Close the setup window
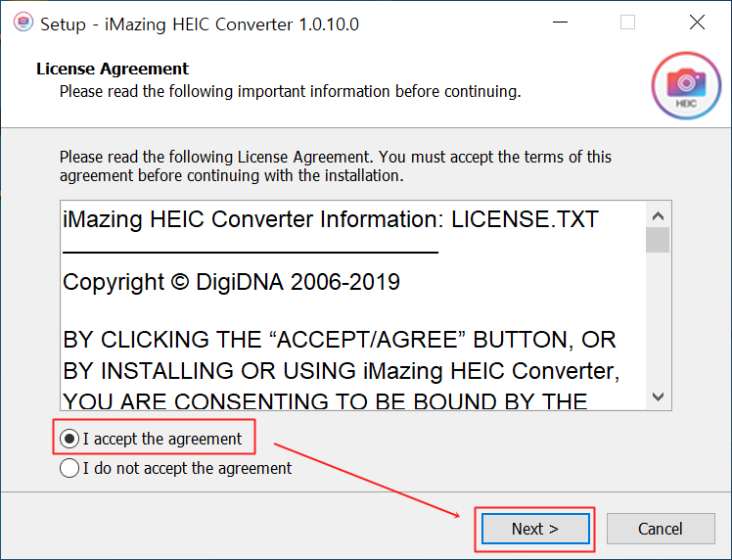This screenshot has height=560, width=732. (697, 22)
